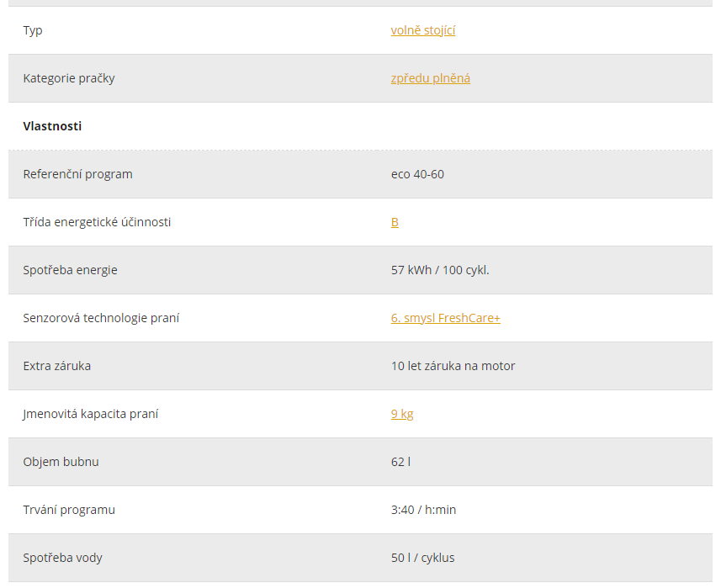Image resolution: width=721 pixels, height=588 pixels.
Task: Select the '3:40 / h:min' duration value
Action: (423, 510)
